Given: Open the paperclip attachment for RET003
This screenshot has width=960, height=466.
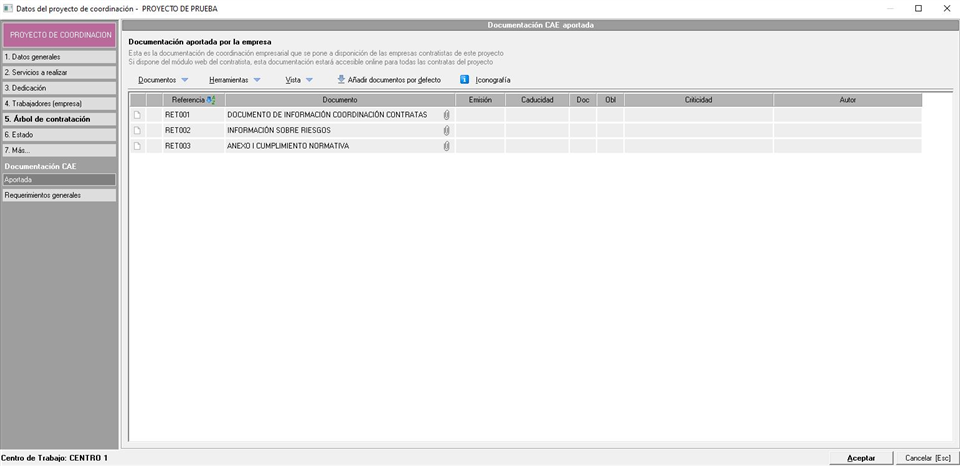Looking at the screenshot, I should [446, 146].
